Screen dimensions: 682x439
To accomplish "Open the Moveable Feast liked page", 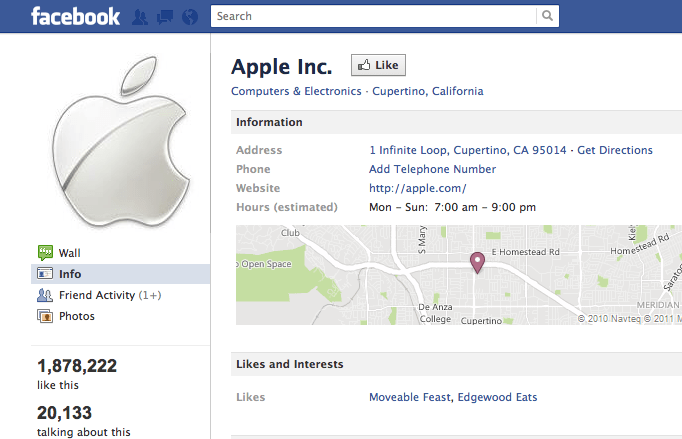I will 410,397.
